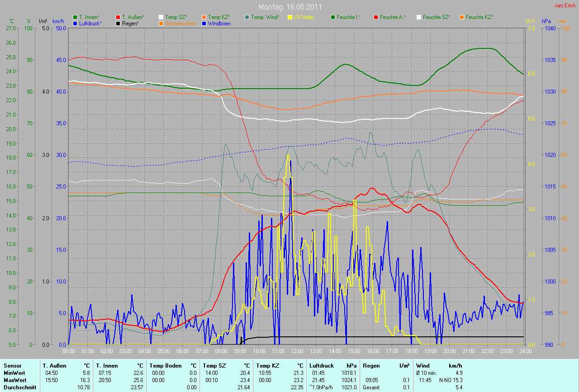
Task: Click the orange Sonnenschein legend swatch
Action: pos(161,23)
